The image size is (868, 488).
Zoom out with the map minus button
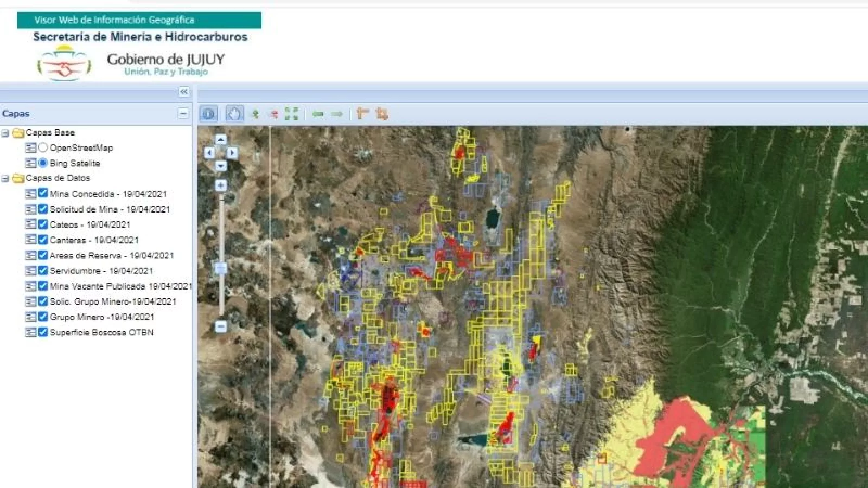[x=221, y=326]
